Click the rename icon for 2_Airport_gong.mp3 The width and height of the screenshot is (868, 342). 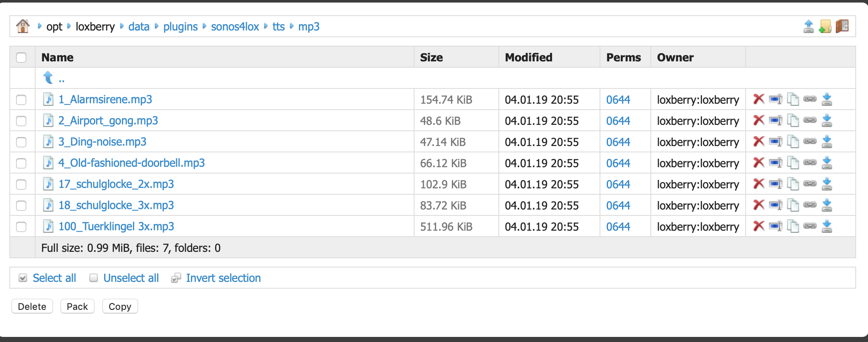point(775,121)
